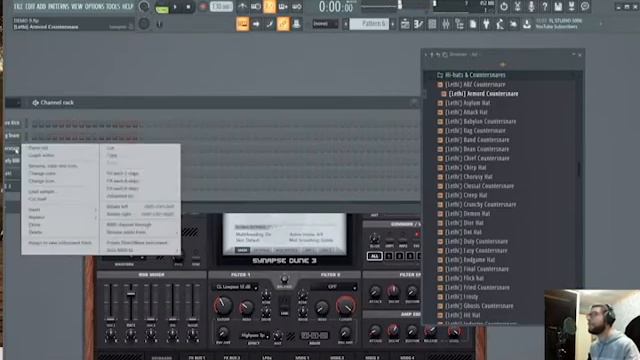Select [Lethl] Armord Countersnare in the browser
Image resolution: width=640 pixels, height=360 pixels.
[479, 94]
